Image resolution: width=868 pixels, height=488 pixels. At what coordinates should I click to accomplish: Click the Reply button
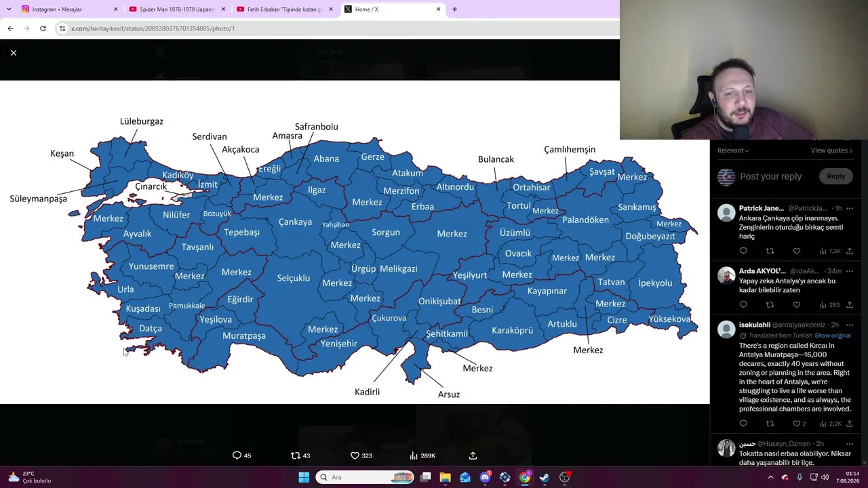point(835,176)
